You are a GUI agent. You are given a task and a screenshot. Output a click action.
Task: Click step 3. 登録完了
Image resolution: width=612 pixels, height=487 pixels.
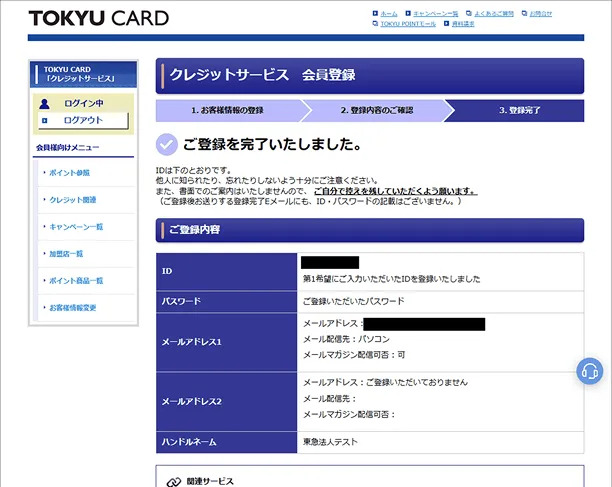pyautogui.click(x=519, y=110)
